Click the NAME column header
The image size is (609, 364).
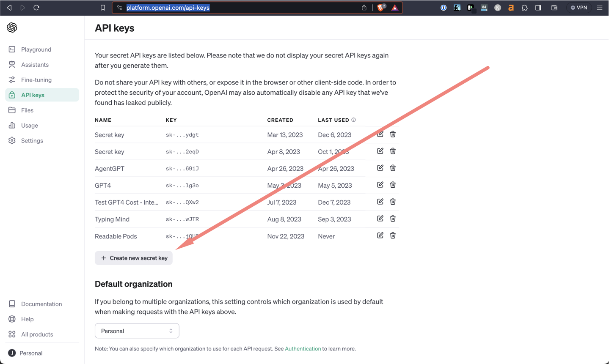tap(103, 120)
